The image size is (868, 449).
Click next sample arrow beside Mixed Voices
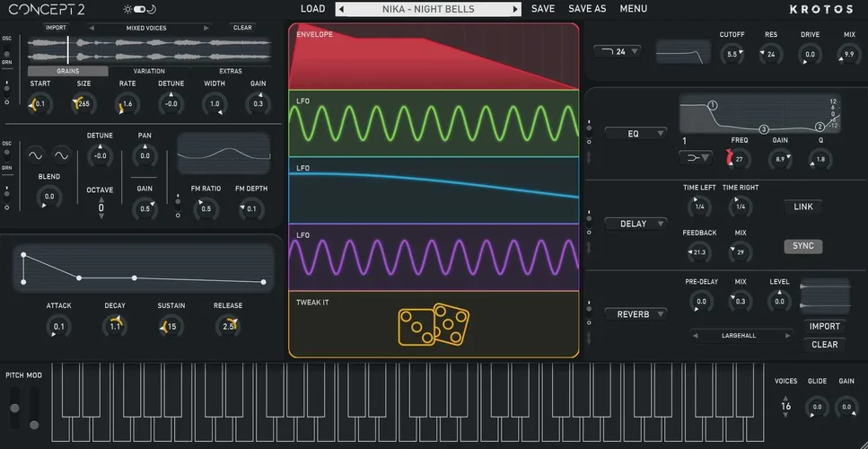pos(208,28)
